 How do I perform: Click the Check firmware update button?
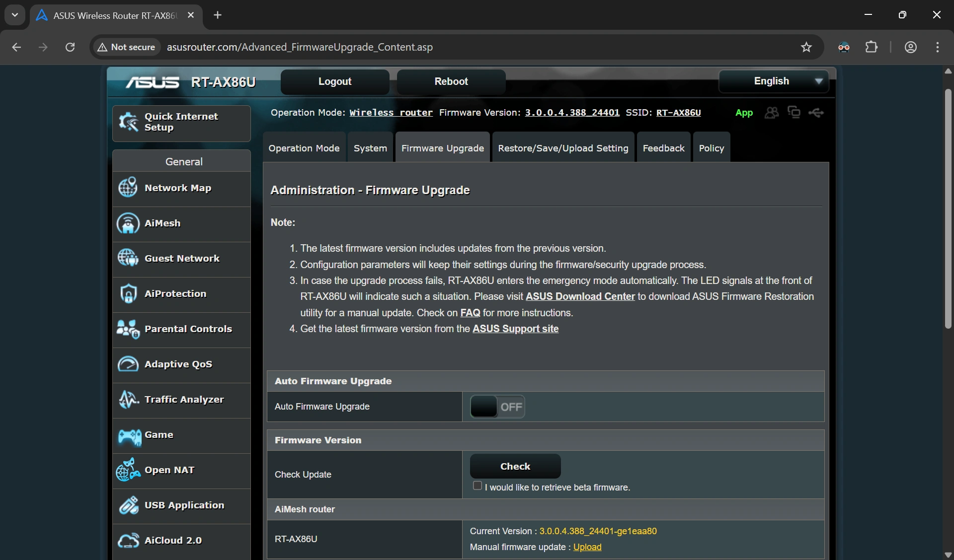click(515, 466)
